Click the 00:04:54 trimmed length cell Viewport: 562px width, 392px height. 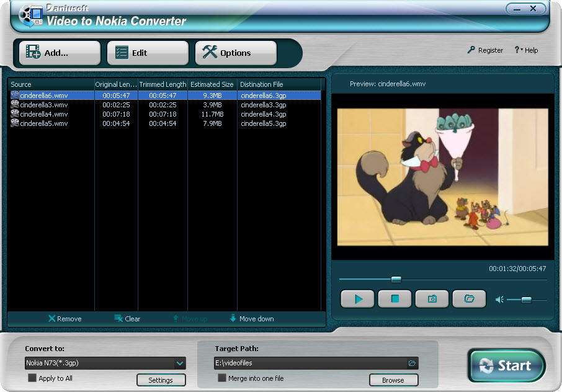[x=163, y=123]
